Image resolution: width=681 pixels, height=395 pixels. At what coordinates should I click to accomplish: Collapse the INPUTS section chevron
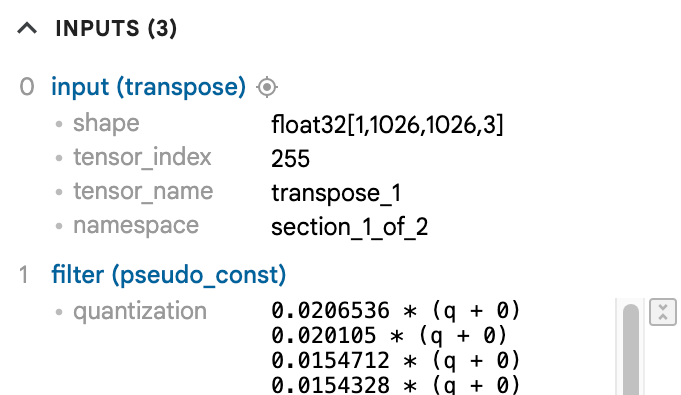click(x=27, y=29)
